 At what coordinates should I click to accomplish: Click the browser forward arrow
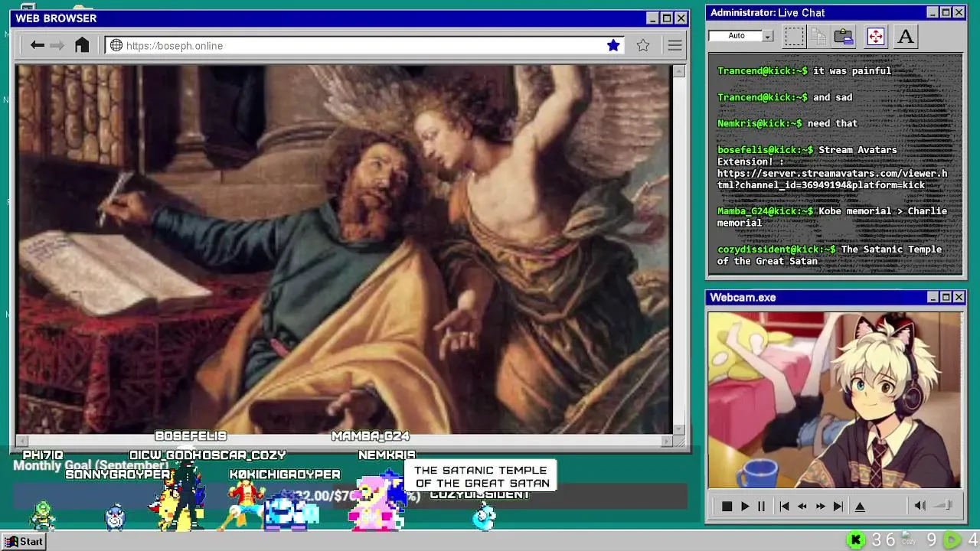(x=57, y=46)
